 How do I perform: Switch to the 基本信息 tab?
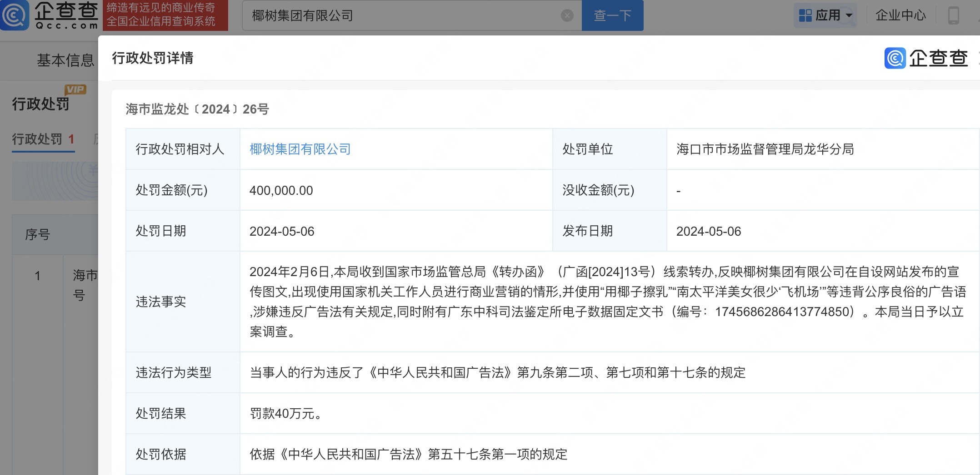[65, 60]
